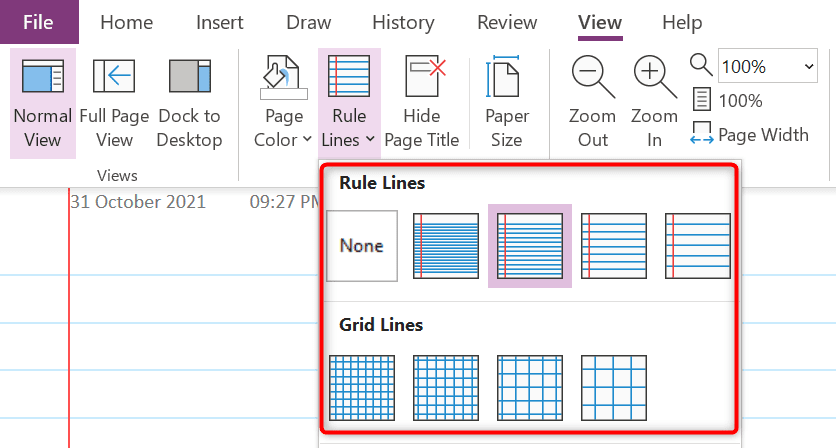The width and height of the screenshot is (836, 448).
Task: Switch to Full Page View
Action: 114,103
